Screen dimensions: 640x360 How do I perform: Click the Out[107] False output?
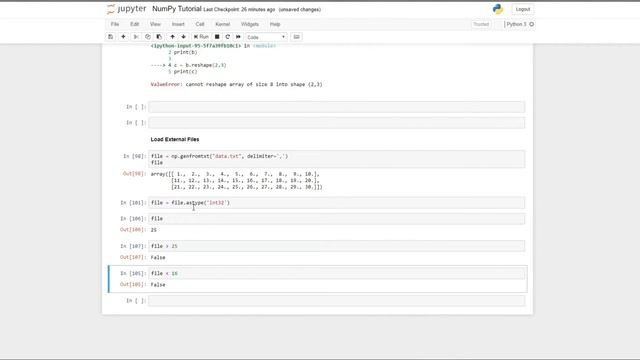[158, 258]
